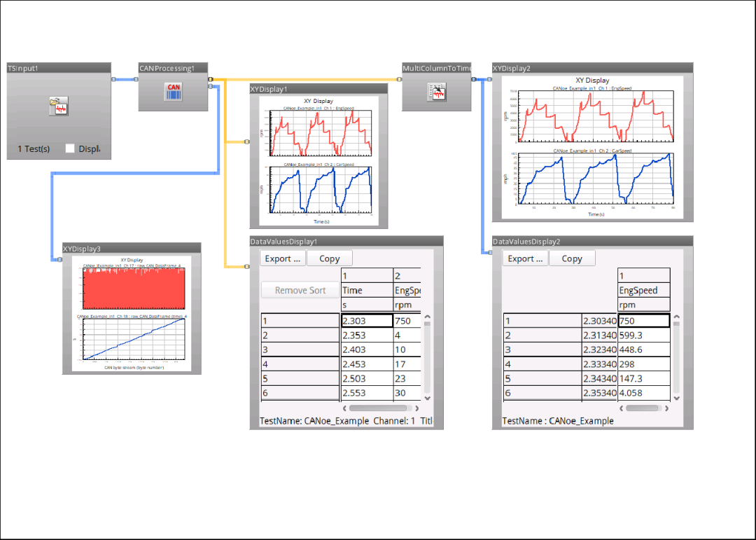756x540 pixels.
Task: Click the horizontal scrollbar thumb in DataValuesDisplay1
Action: 378,408
